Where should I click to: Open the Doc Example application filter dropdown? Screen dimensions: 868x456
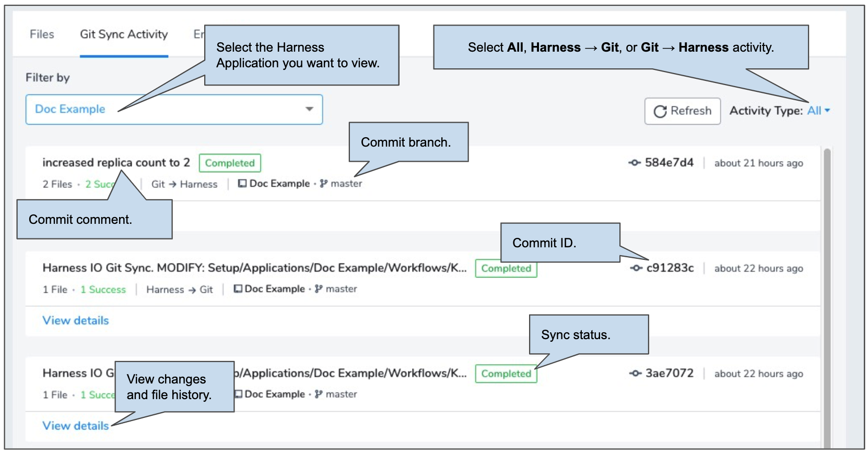click(174, 110)
